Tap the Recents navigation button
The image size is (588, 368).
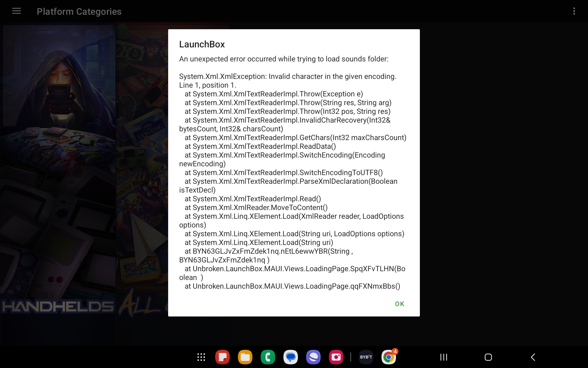(444, 357)
